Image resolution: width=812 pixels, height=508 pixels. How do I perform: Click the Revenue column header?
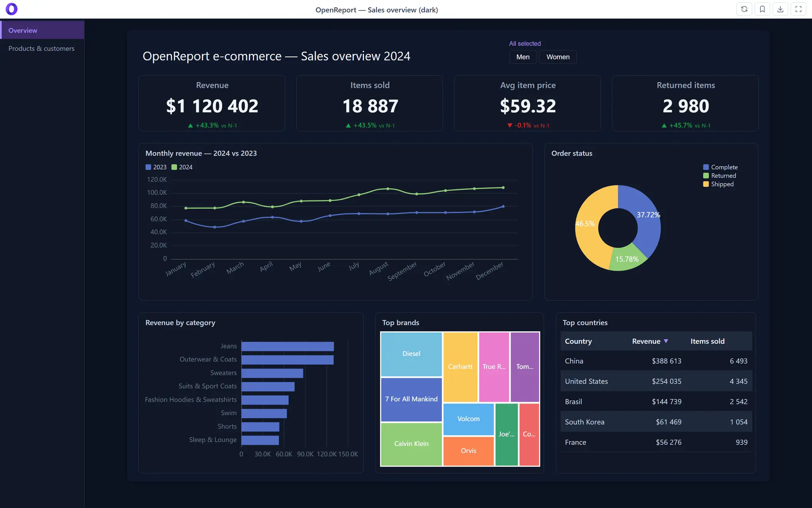(x=646, y=341)
